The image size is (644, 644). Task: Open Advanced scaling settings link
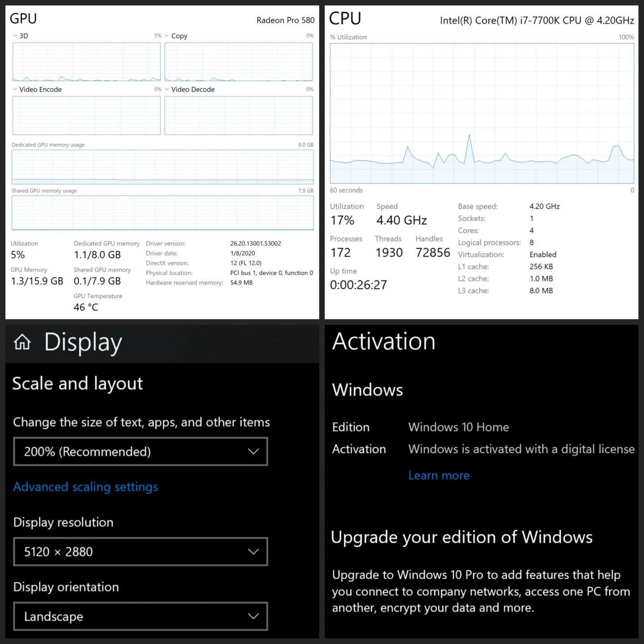85,487
